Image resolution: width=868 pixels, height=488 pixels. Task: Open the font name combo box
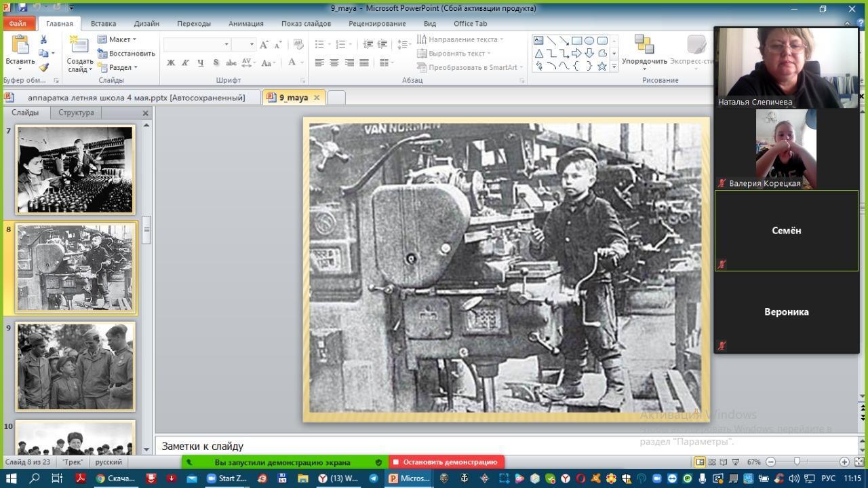tap(197, 44)
